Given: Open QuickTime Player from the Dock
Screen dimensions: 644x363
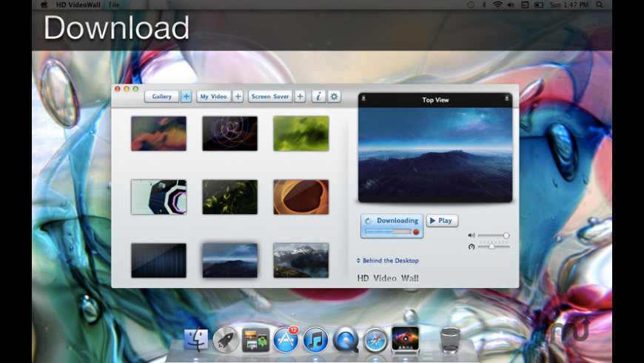Looking at the screenshot, I should (346, 340).
